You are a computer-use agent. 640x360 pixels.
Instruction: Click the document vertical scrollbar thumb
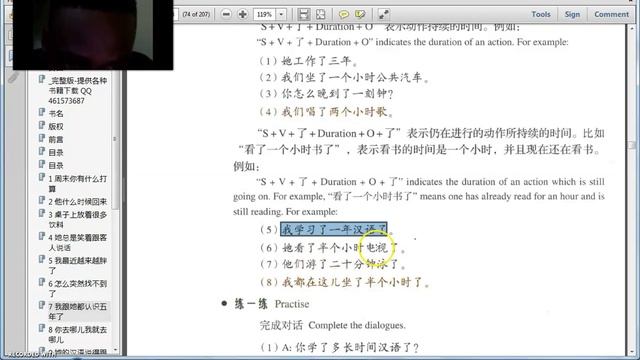point(632,145)
